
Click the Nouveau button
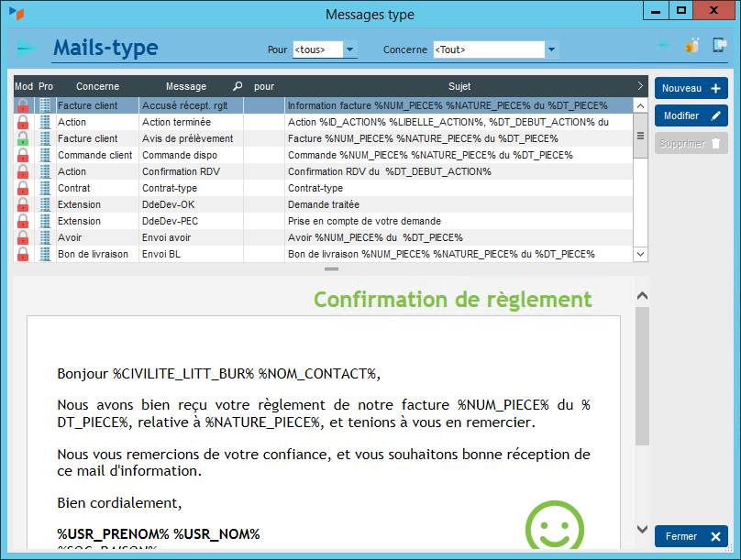691,89
